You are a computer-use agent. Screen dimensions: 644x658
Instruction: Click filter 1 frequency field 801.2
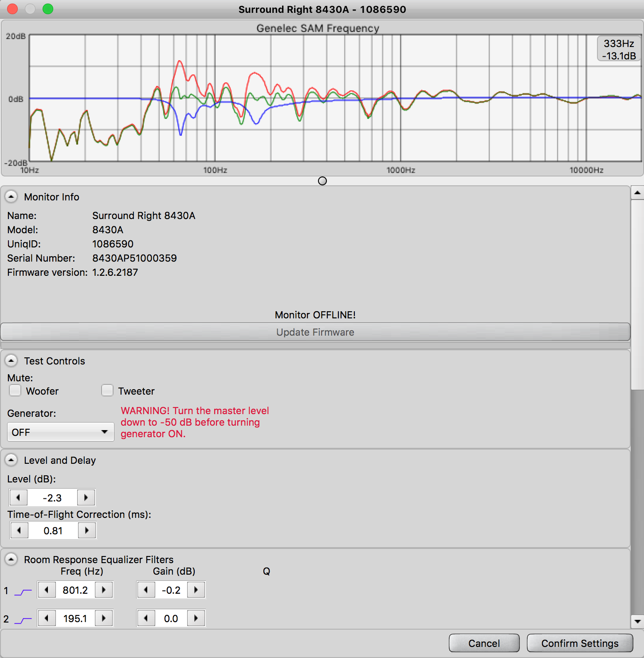75,590
